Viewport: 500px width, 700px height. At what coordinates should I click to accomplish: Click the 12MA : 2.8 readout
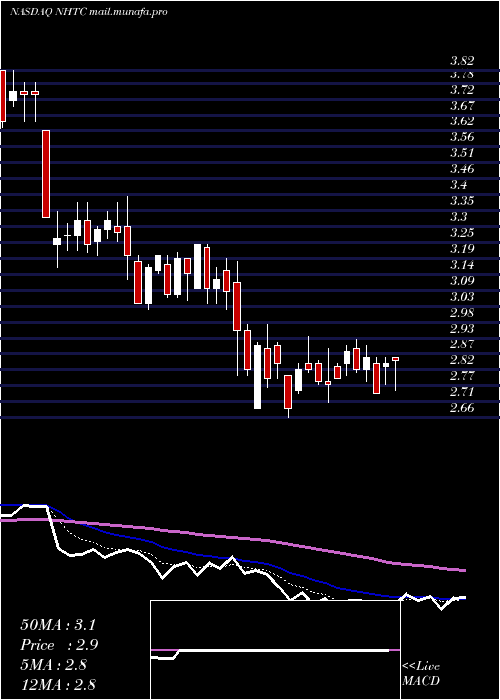[x=58, y=685]
